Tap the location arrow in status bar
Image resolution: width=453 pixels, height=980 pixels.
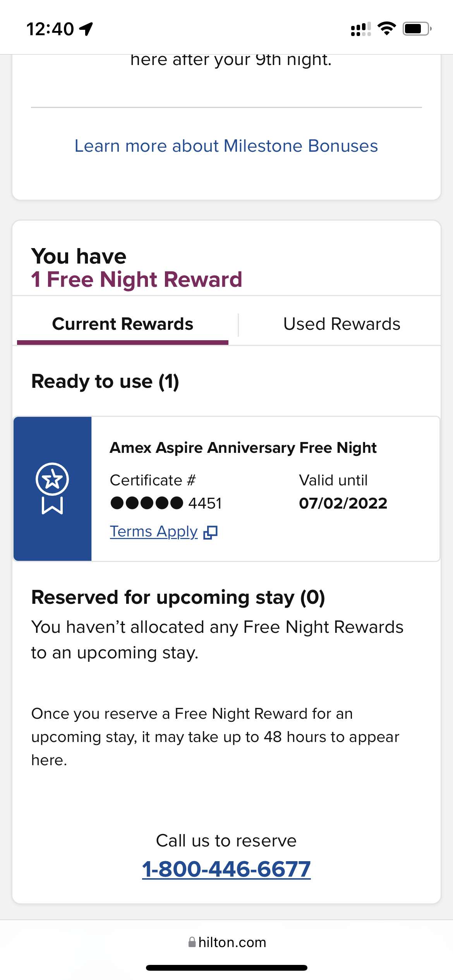[x=86, y=29]
